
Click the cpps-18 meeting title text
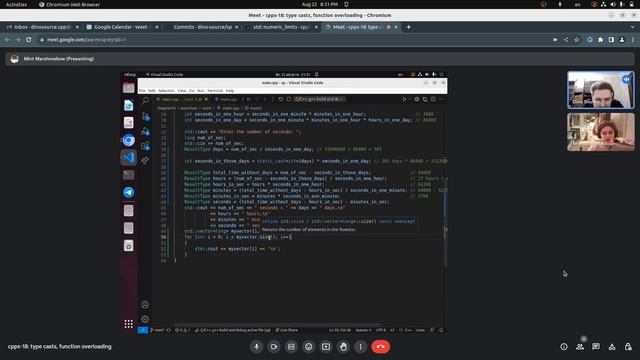(60, 347)
